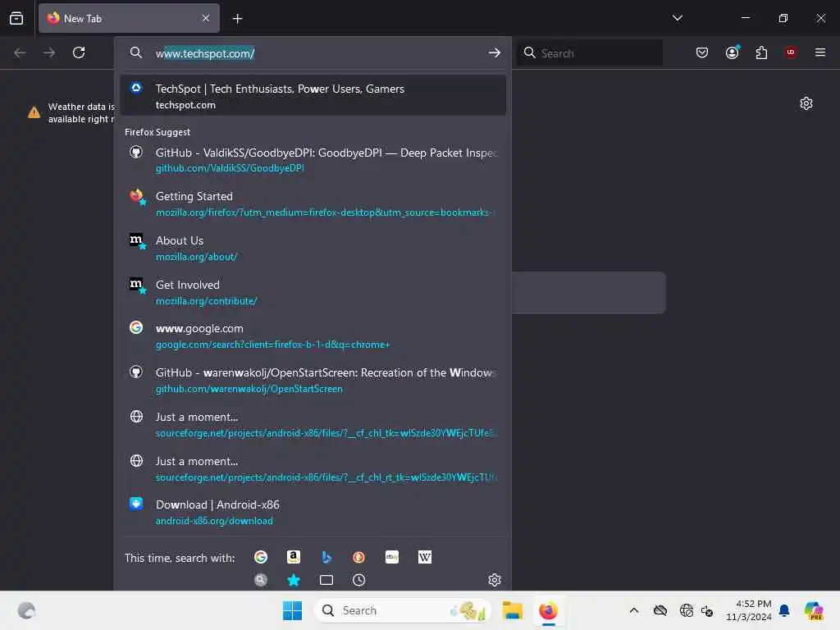Image resolution: width=840 pixels, height=630 pixels.
Task: Select TechSpot suggestion result
Action: (313, 96)
